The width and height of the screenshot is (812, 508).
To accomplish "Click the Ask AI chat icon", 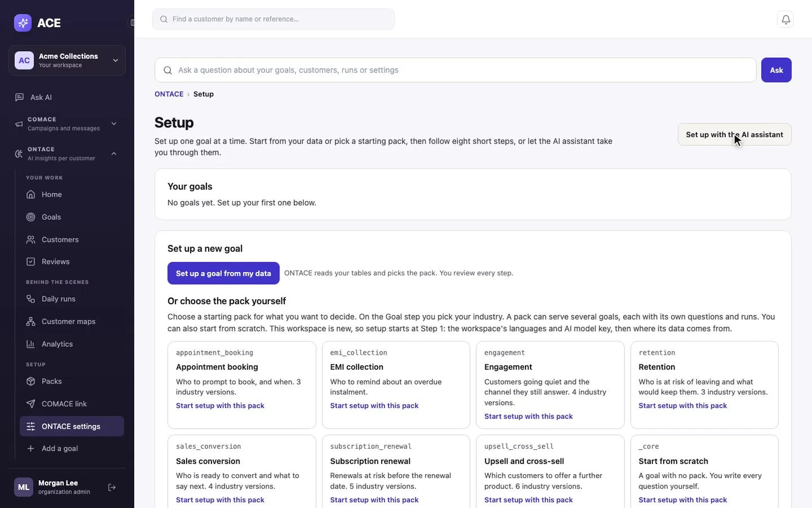I will (20, 97).
